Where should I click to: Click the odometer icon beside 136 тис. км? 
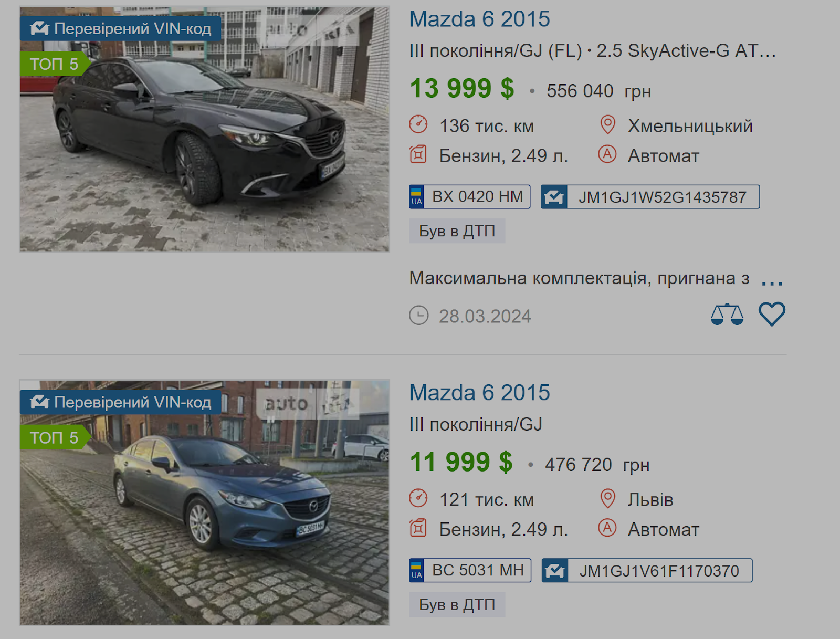(x=418, y=125)
